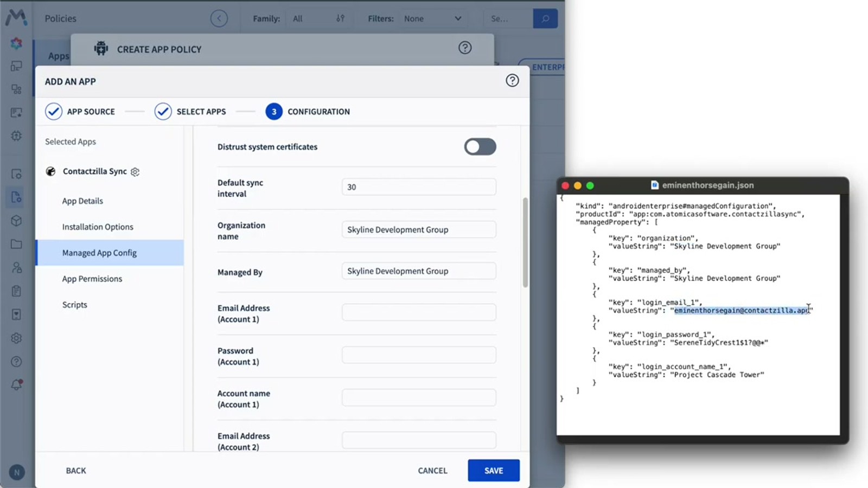
Task: Click the Contactzilla Sync app icon
Action: pyautogui.click(x=50, y=171)
